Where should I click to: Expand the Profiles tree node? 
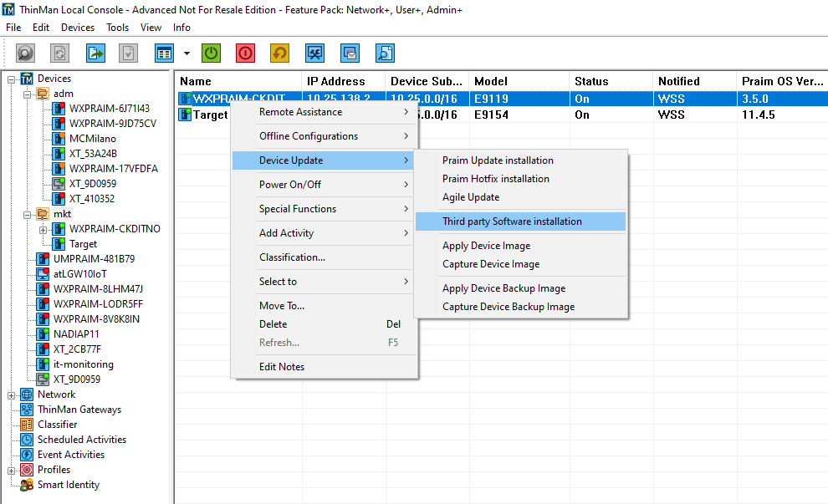pyautogui.click(x=11, y=471)
